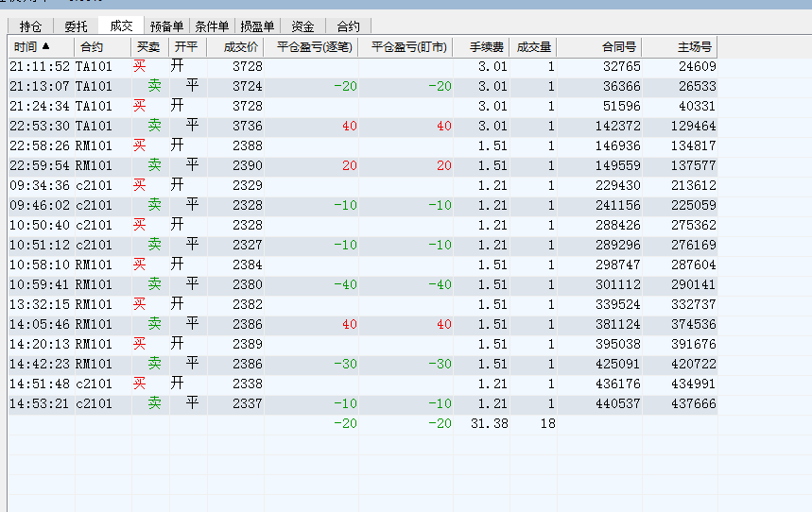Select the 21:11:52 TA101 trade row
Viewport: 812px width, 512px height.
284,67
